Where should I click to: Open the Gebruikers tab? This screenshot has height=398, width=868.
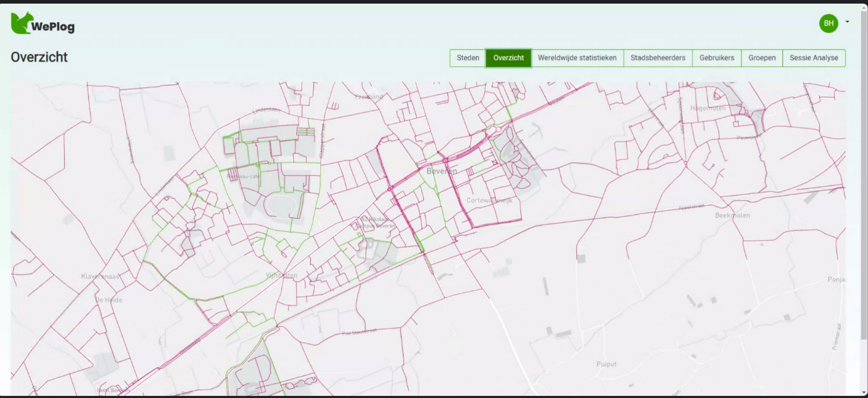click(716, 58)
